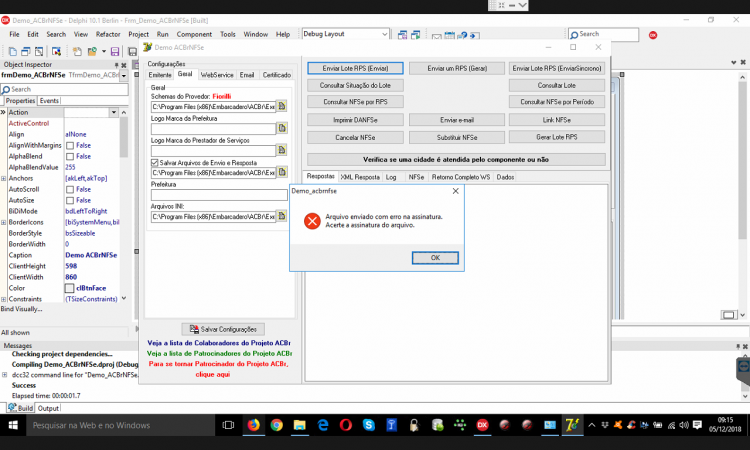This screenshot has height=450, width=750.
Task: Open the Refactor menu
Action: (x=108, y=34)
